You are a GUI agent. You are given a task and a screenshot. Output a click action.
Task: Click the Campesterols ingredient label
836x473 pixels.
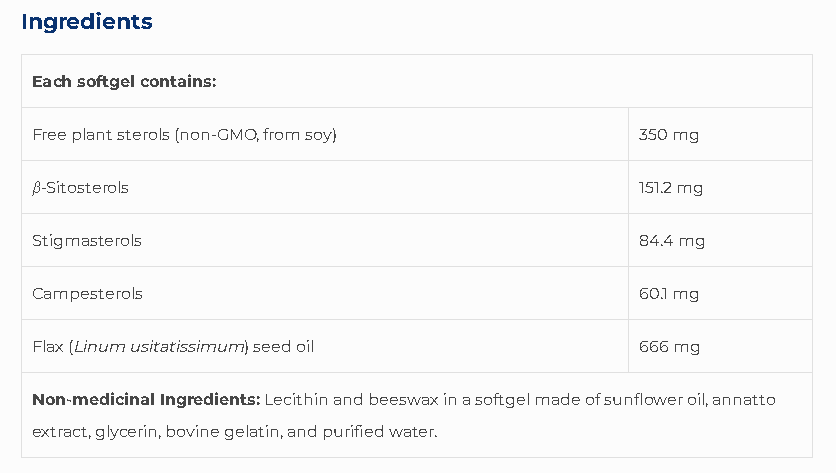pyautogui.click(x=87, y=293)
